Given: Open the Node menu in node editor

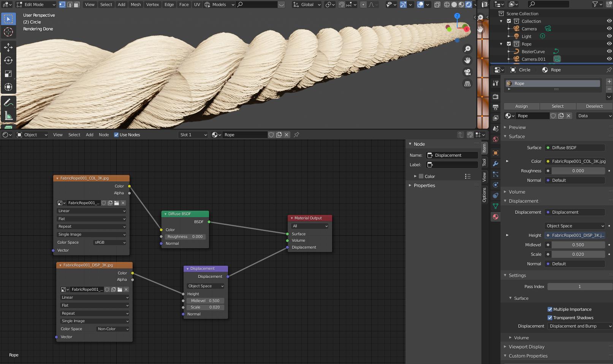Looking at the screenshot, I should point(104,135).
